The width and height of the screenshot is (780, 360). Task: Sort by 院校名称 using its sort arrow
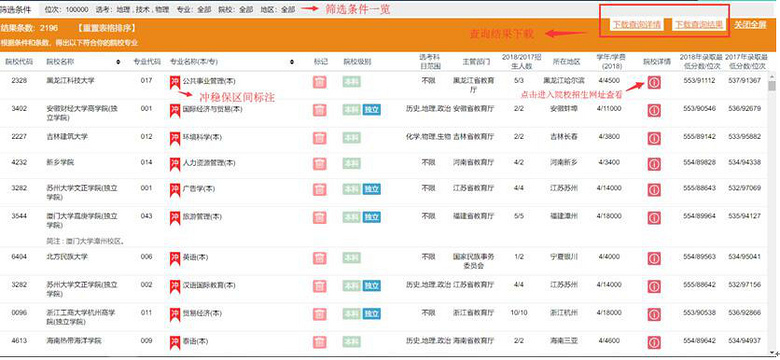[x=118, y=62]
